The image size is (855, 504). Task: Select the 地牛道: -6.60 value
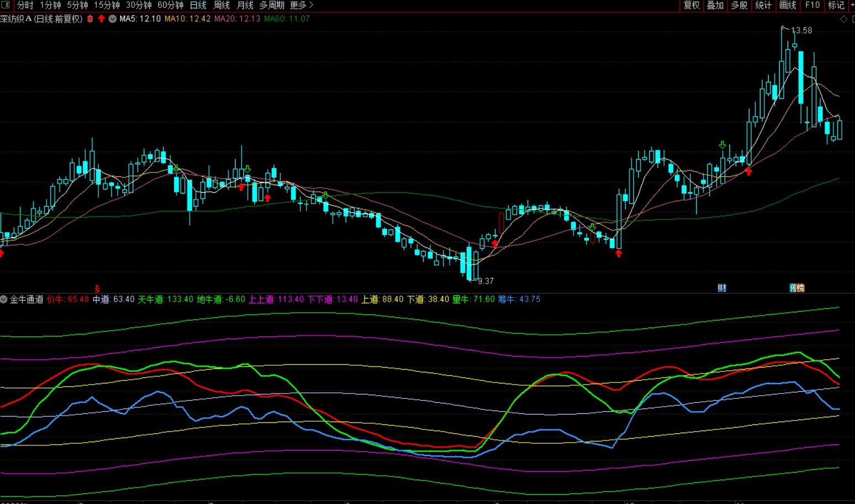tap(221, 300)
